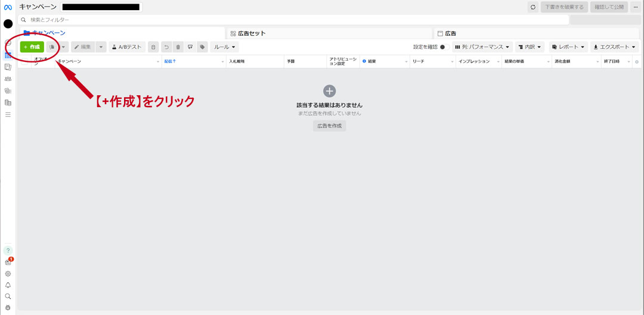Switch to the キャンペーン tab
The image size is (644, 315).
tap(122, 33)
